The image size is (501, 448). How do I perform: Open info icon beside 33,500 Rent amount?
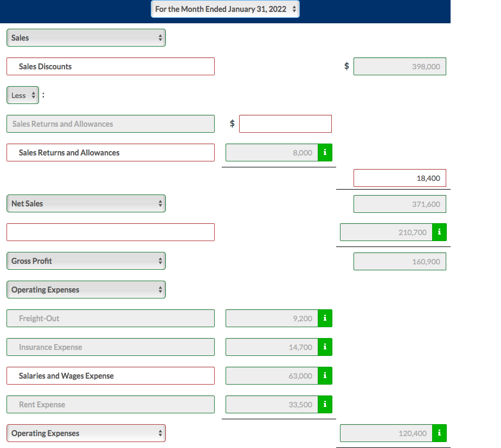pos(325,404)
